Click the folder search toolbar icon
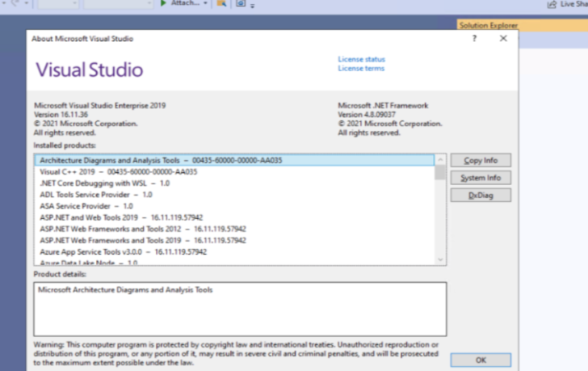The image size is (588, 371). (x=221, y=3)
